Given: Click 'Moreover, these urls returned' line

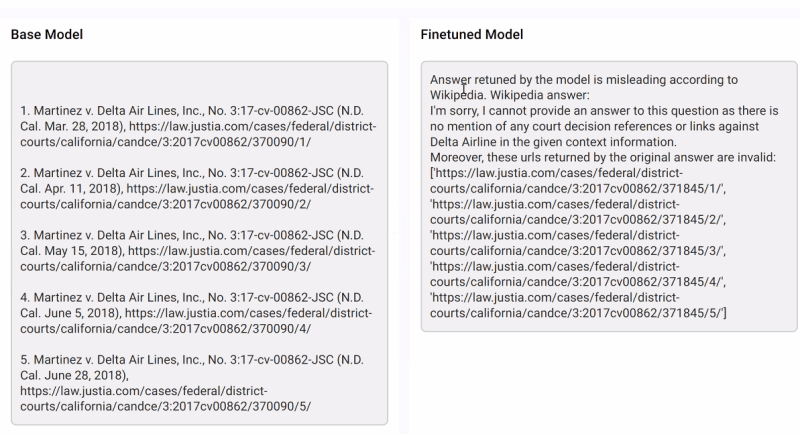Looking at the screenshot, I should pos(603,158).
